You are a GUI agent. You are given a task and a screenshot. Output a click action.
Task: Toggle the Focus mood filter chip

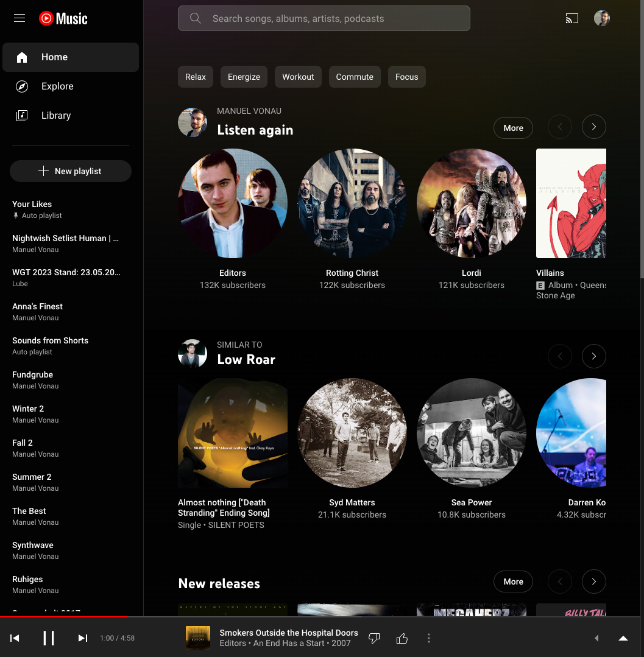tap(406, 77)
